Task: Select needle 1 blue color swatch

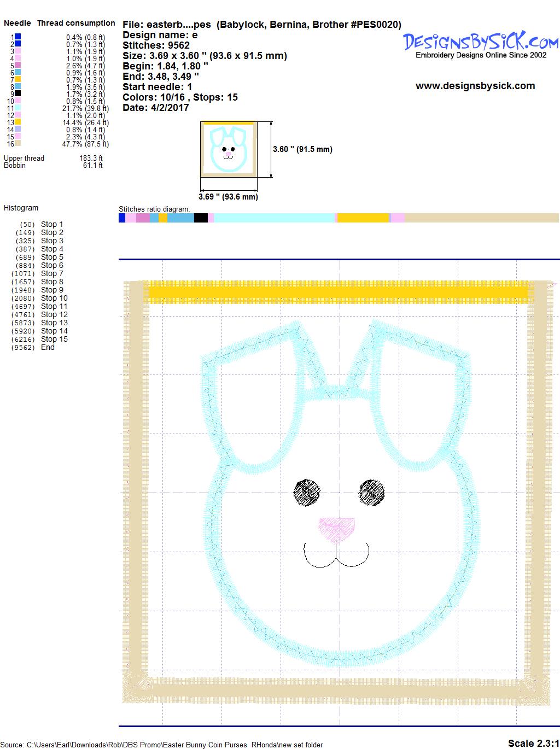Action: [x=18, y=37]
